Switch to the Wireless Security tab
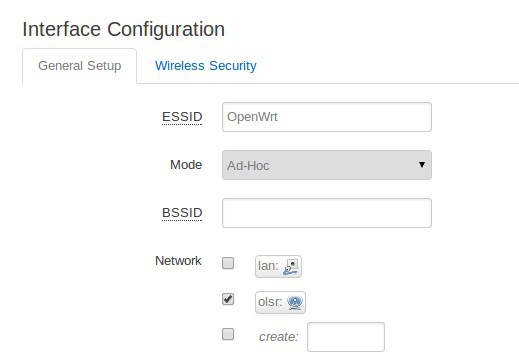This screenshot has height=361, width=519. [206, 66]
